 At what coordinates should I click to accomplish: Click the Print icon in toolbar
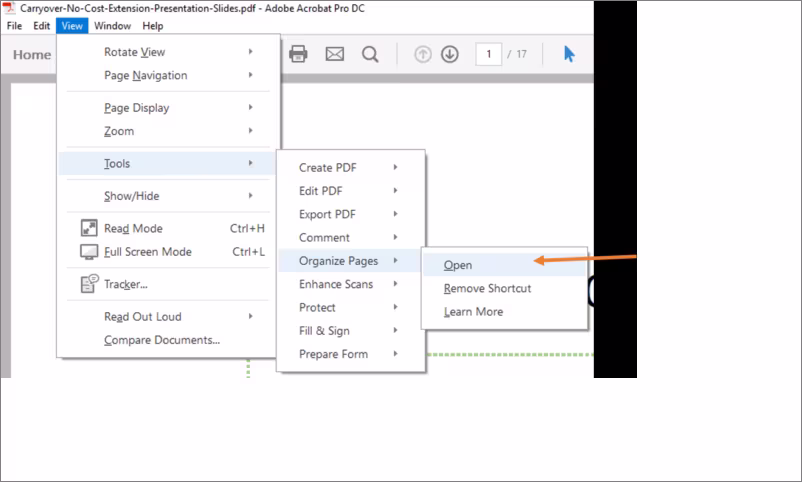pos(298,54)
